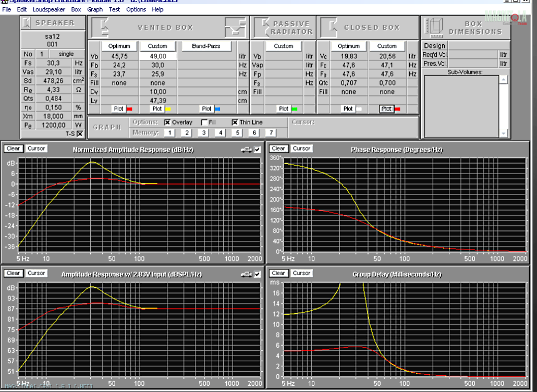Clear the 2.83V Amplitude Response graph
The image size is (537, 392).
pos(14,273)
